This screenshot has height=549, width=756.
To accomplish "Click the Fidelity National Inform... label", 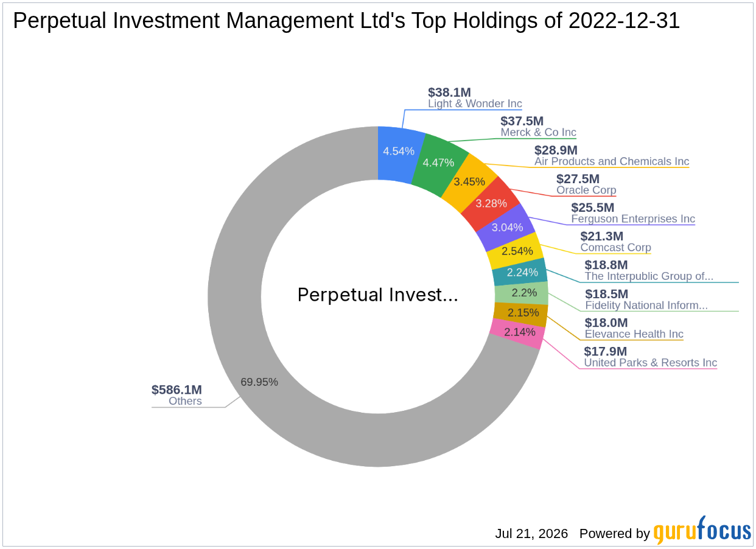I will pos(646,305).
